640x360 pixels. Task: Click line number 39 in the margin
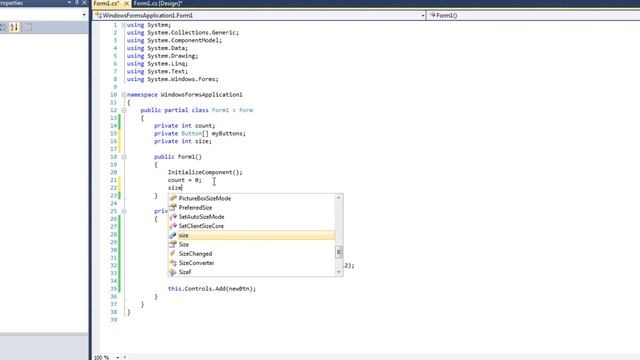coord(113,320)
